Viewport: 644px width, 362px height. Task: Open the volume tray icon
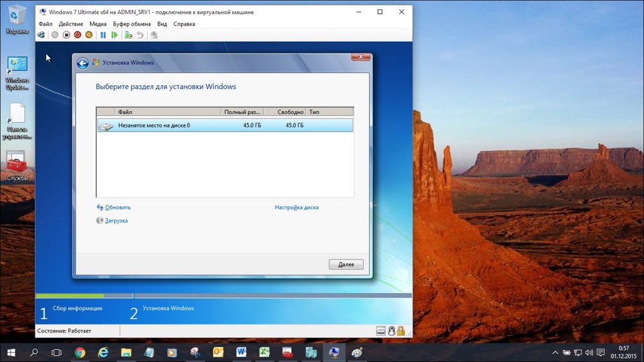(x=589, y=353)
